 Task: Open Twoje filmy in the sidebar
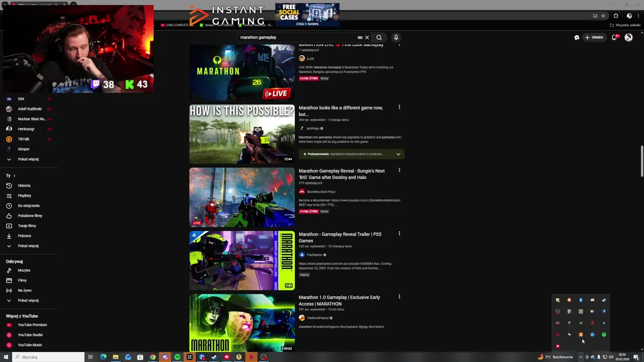(27, 226)
